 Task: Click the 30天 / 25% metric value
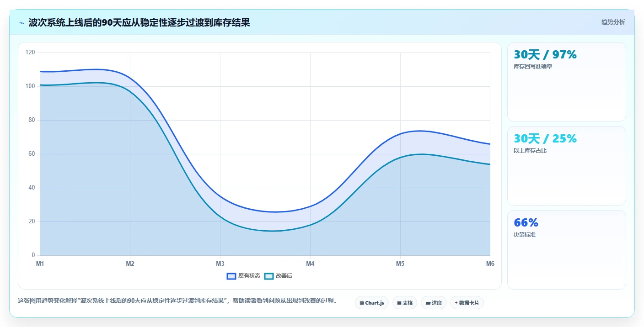(x=545, y=138)
